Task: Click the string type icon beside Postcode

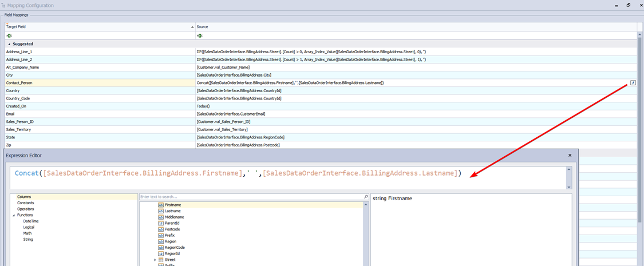Action: (161, 229)
